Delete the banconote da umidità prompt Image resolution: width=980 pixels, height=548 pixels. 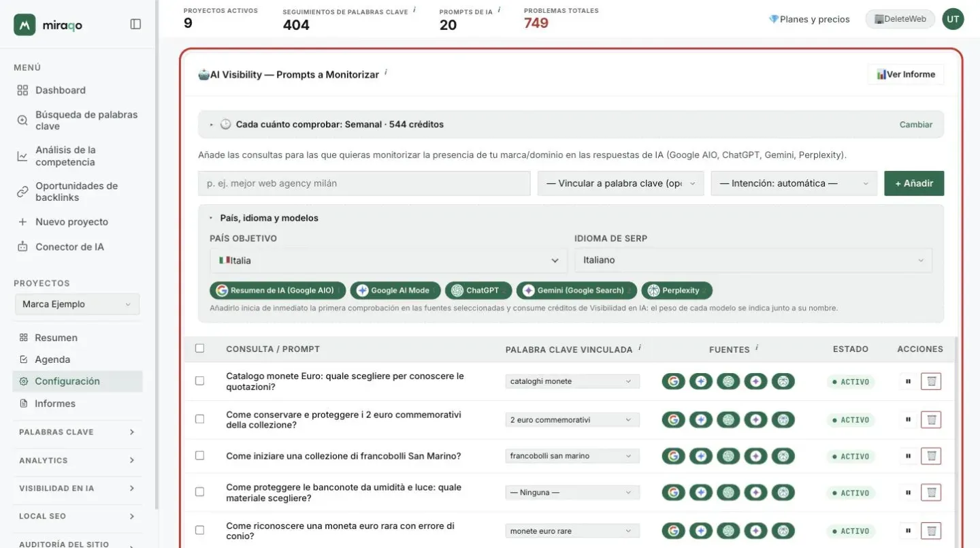[x=931, y=492]
